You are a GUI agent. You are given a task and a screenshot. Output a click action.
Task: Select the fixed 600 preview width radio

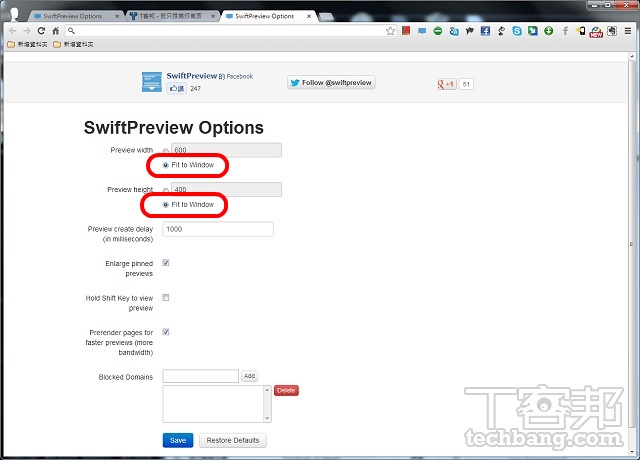tap(166, 150)
